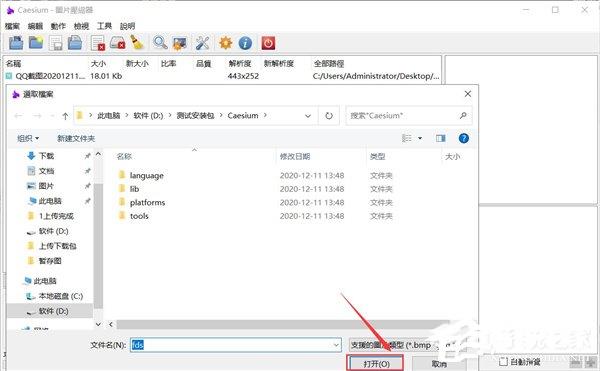Click the refresh icon beside address bar

329,116
